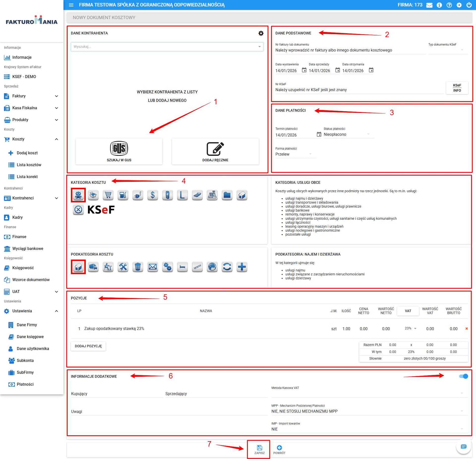Open Dane Firmy settings item

27,325
